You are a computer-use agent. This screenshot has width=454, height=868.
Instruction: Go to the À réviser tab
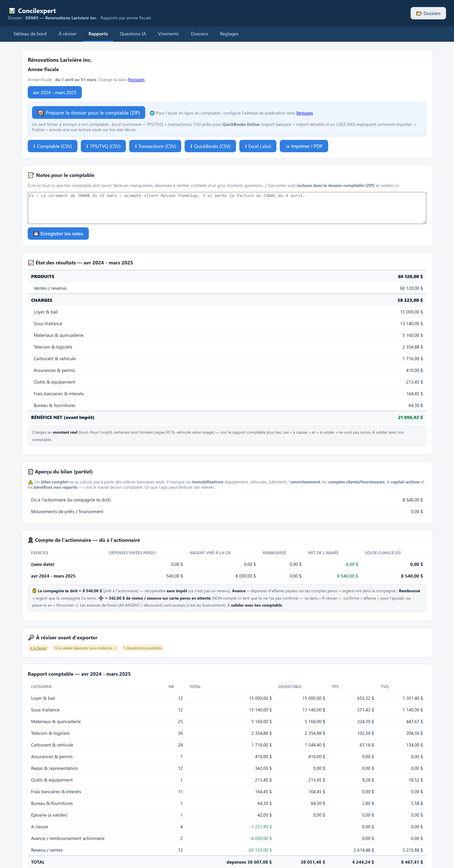(x=67, y=34)
